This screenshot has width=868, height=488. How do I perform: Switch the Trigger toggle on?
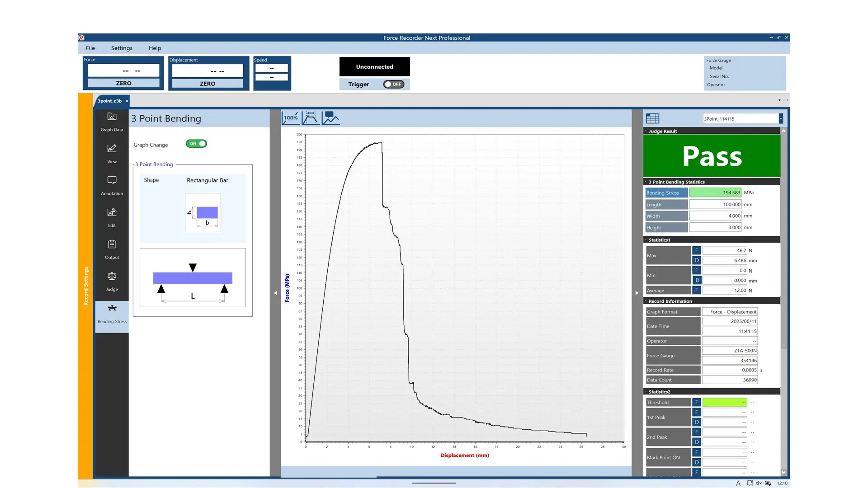393,84
